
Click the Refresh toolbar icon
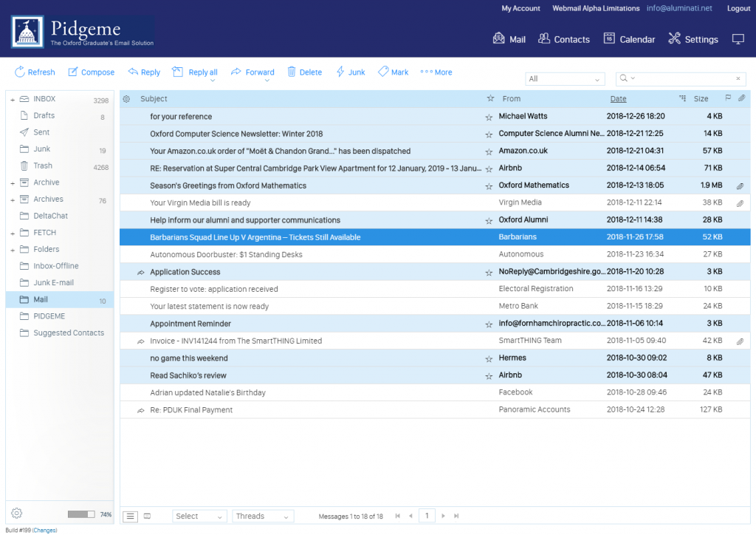coord(19,72)
